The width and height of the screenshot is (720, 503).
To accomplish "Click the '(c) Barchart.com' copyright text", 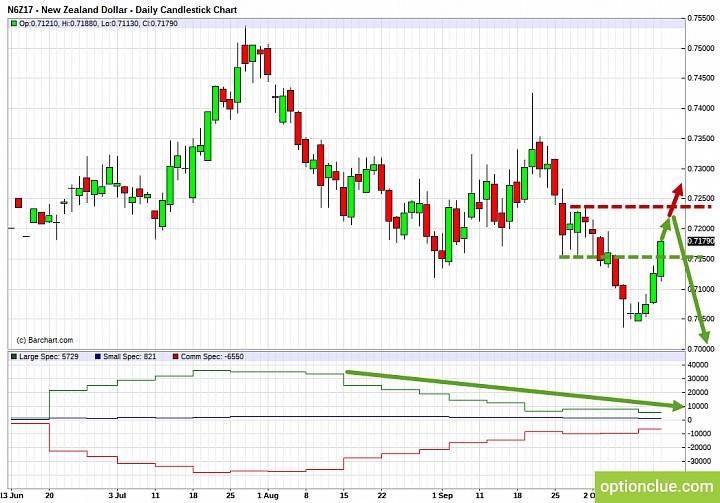I will 45,340.
